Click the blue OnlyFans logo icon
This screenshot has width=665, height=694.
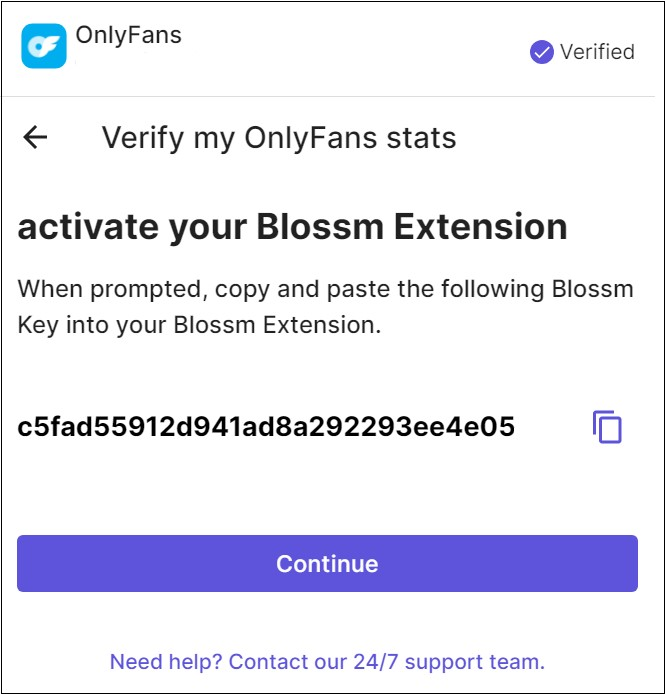click(x=44, y=46)
